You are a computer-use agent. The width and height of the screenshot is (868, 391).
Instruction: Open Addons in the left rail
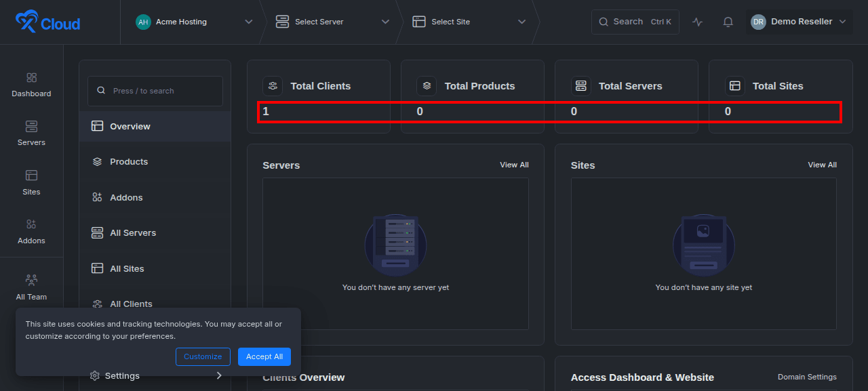tap(31, 232)
